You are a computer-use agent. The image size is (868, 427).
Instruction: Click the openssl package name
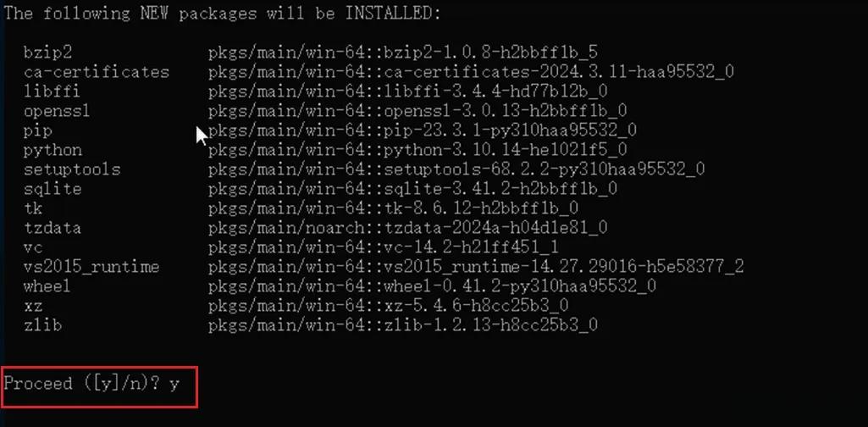pos(57,111)
